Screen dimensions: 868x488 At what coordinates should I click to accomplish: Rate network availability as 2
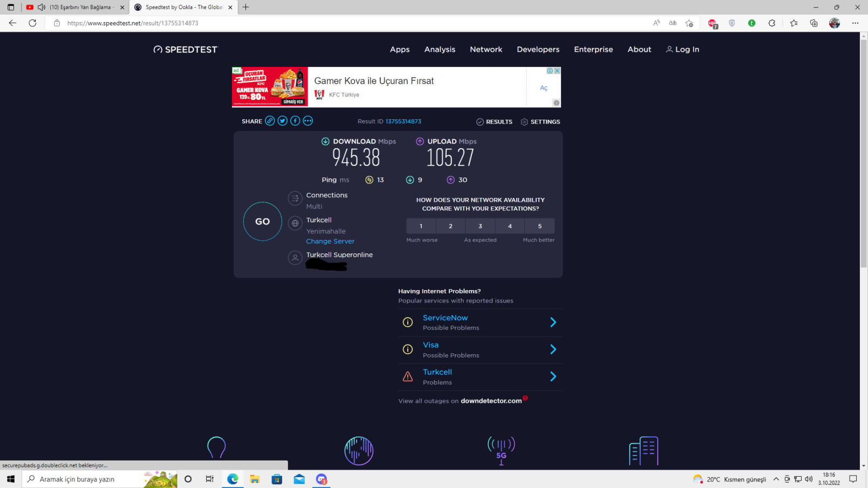click(x=450, y=226)
